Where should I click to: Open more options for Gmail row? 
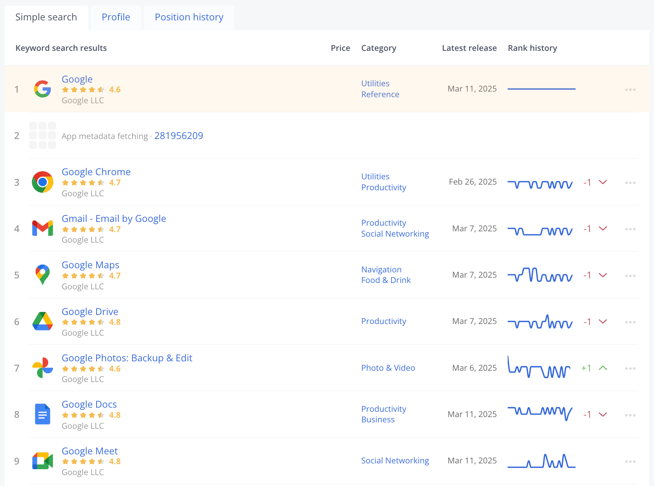(630, 229)
